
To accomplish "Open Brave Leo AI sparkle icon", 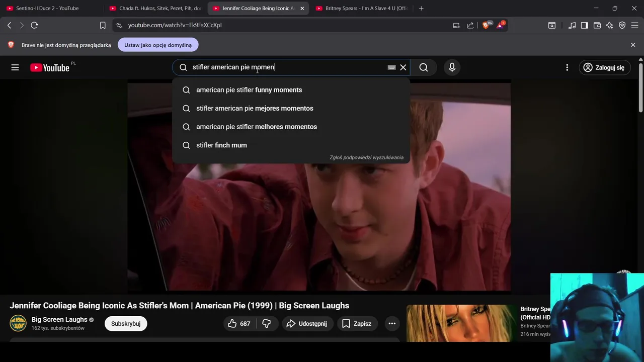I will coord(610,25).
